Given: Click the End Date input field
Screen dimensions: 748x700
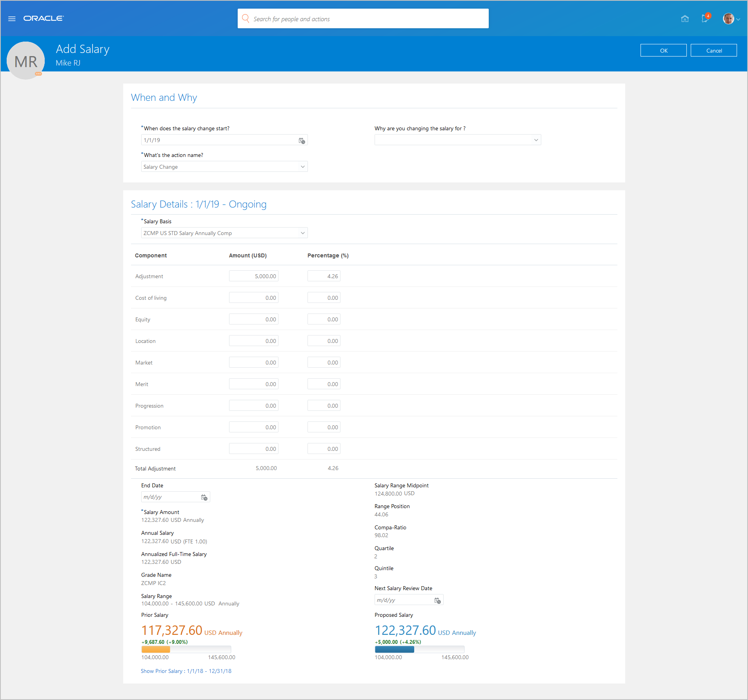Looking at the screenshot, I should click(x=176, y=497).
